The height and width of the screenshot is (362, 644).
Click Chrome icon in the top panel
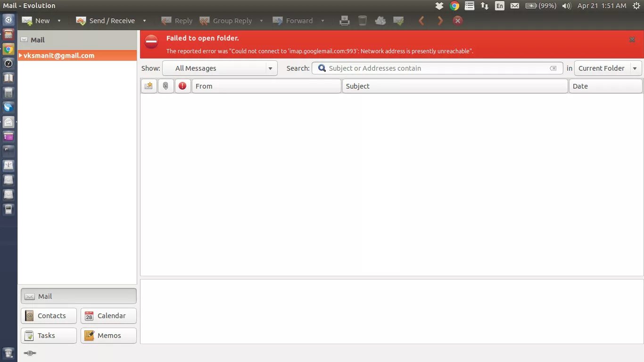[454, 6]
